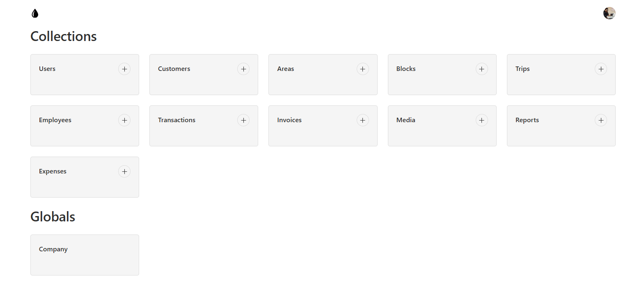Viewport: 644px width, 287px height.
Task: Open the Reports collection card
Action: 527,120
